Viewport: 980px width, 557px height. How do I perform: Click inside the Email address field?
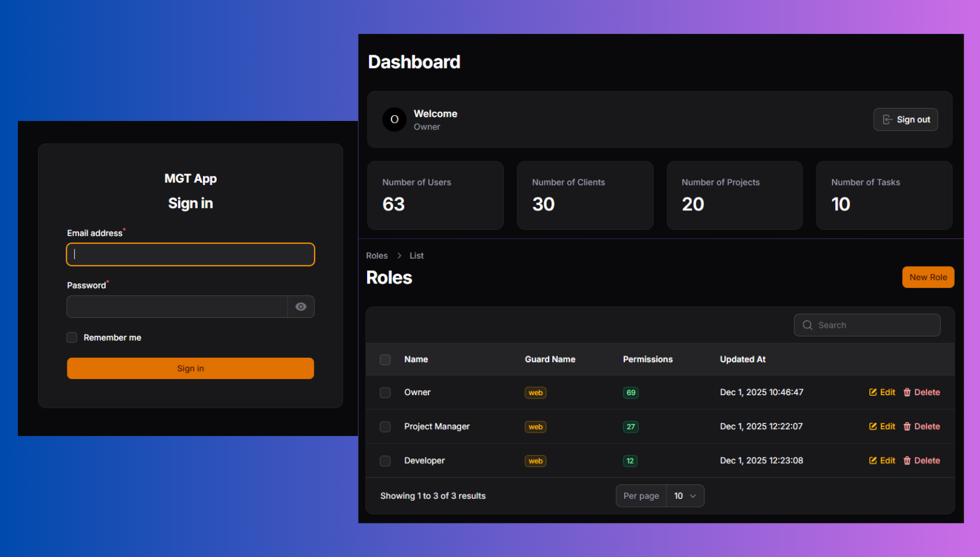(190, 254)
